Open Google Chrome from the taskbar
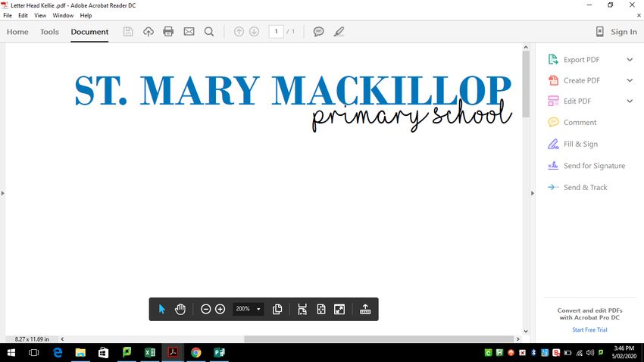 [196, 353]
